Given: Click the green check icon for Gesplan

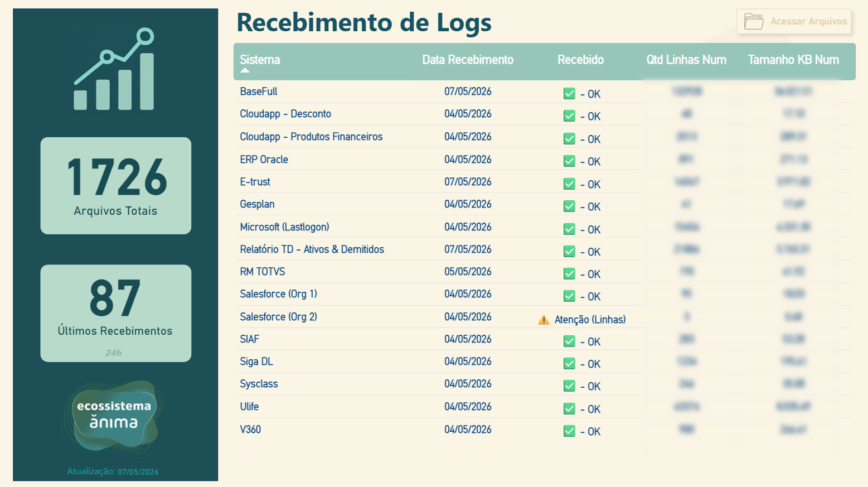Looking at the screenshot, I should pyautogui.click(x=569, y=206).
